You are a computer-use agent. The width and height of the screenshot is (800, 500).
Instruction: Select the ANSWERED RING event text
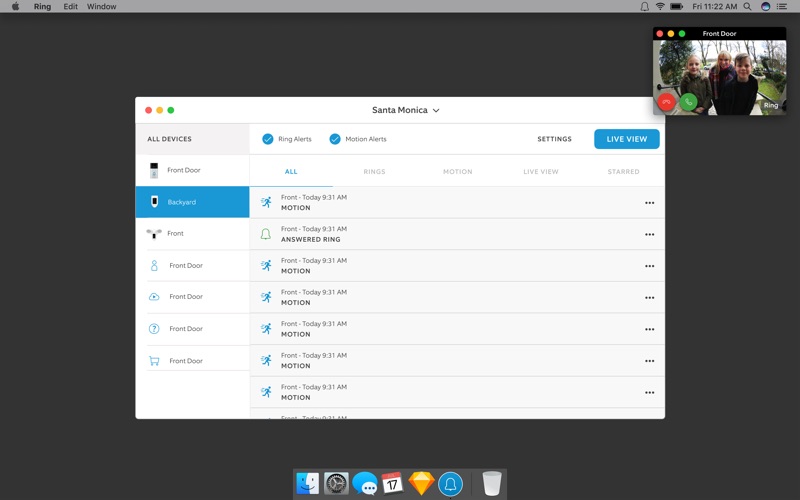[310, 239]
